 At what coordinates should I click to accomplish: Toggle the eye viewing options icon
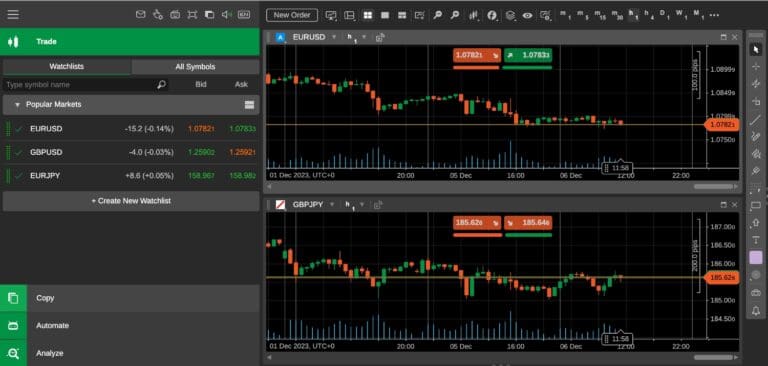click(528, 15)
